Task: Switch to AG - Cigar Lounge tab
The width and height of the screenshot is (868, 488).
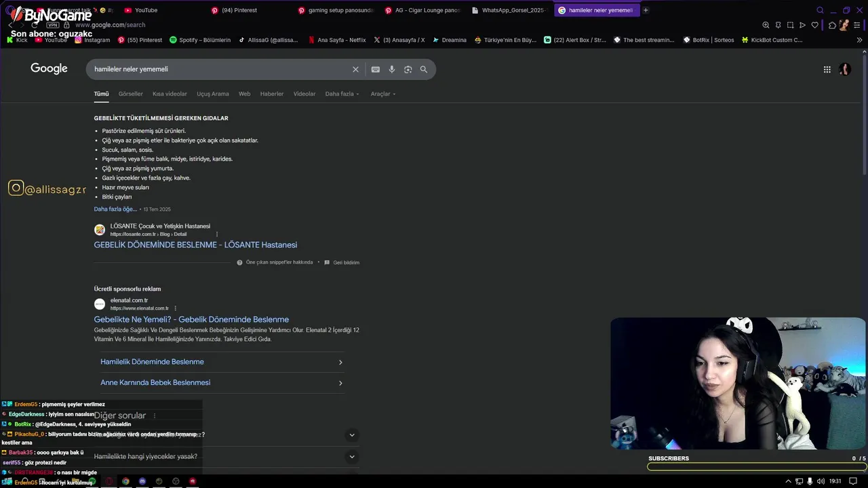Action: click(422, 10)
